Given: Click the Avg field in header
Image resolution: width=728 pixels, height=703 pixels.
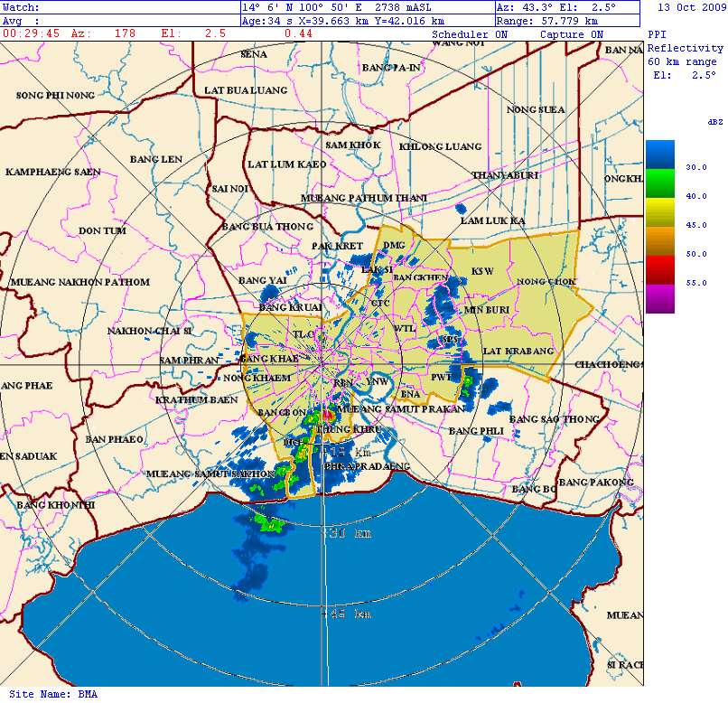Looking at the screenshot, I should point(119,20).
